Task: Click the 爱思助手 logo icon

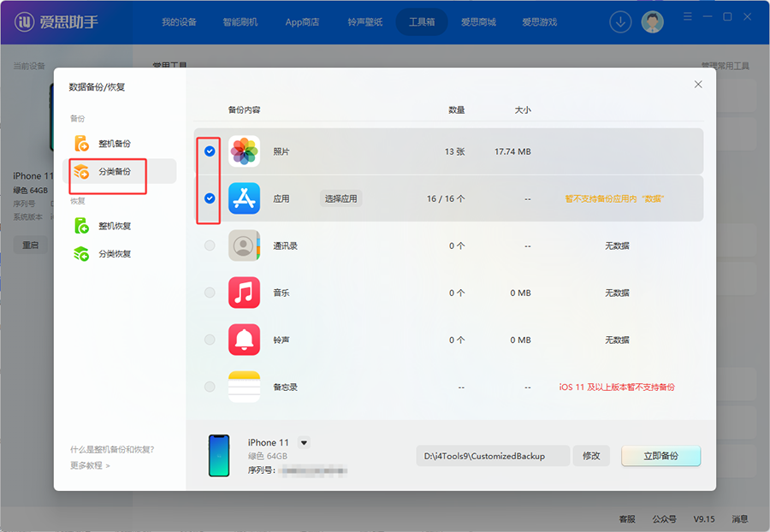Action: [24, 21]
